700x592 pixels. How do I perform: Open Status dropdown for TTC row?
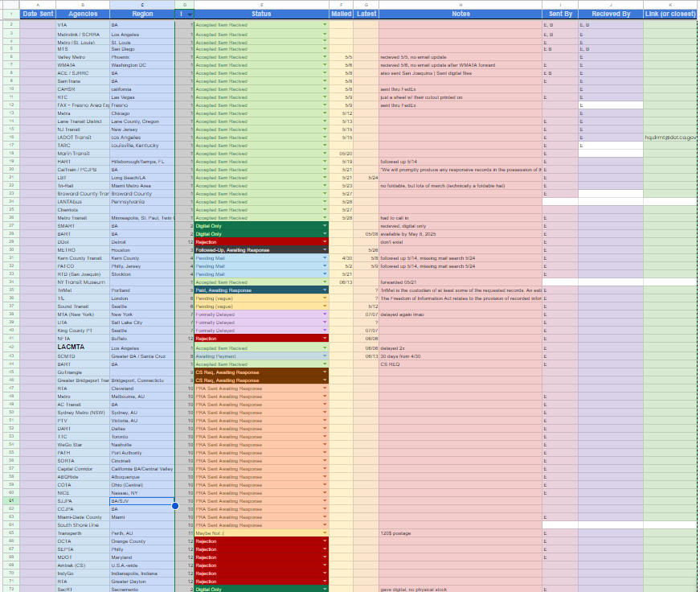coord(325,437)
